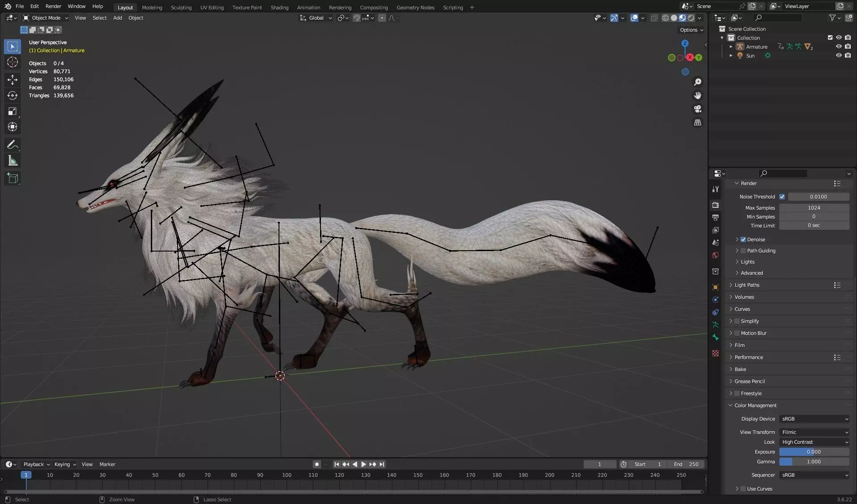
Task: Toggle Noise Threshold checkbox
Action: coord(782,197)
